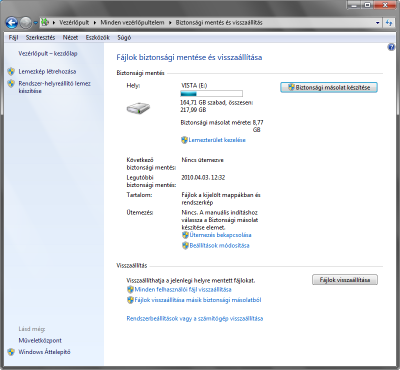Open the Nézet menu

click(70, 38)
